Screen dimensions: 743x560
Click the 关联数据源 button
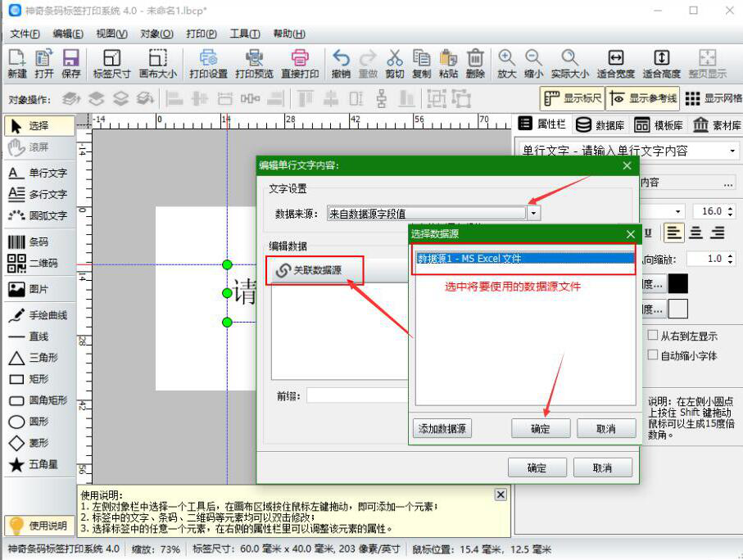[310, 271]
